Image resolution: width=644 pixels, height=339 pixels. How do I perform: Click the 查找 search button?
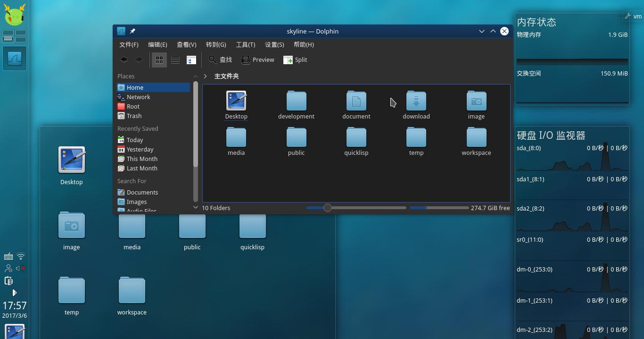click(x=220, y=59)
